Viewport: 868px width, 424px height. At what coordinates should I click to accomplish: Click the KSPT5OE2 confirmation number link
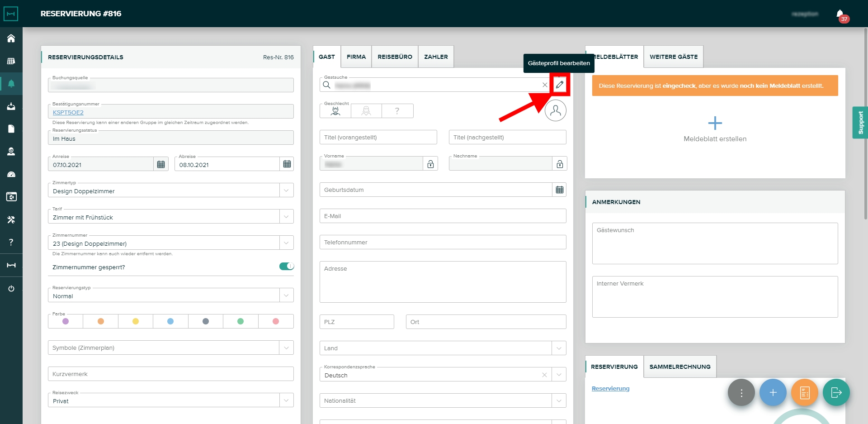pyautogui.click(x=68, y=113)
